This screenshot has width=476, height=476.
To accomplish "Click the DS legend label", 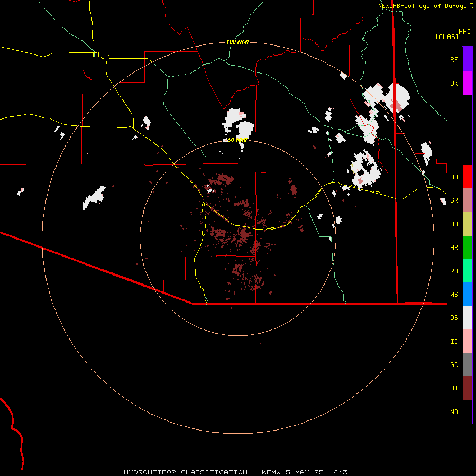I will click(x=454, y=317).
